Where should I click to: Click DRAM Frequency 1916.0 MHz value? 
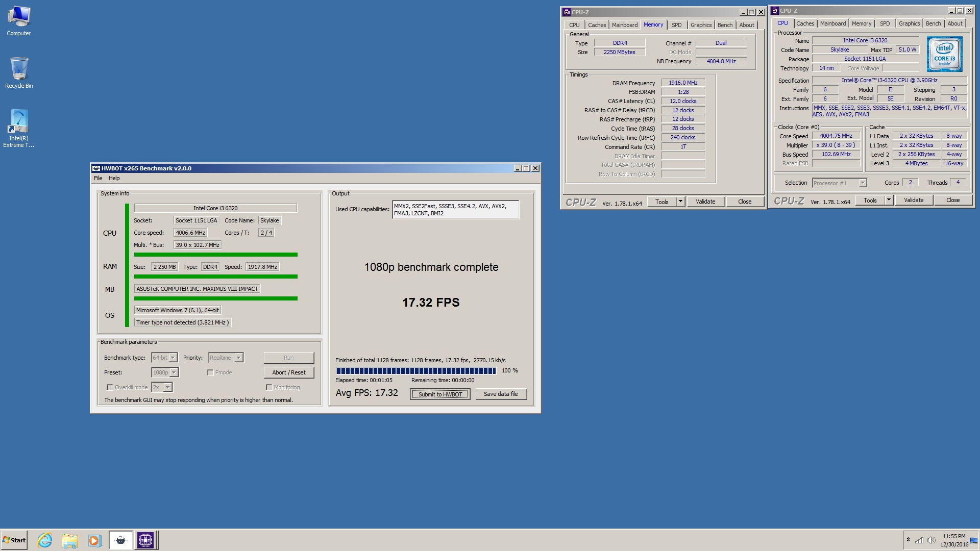point(683,83)
